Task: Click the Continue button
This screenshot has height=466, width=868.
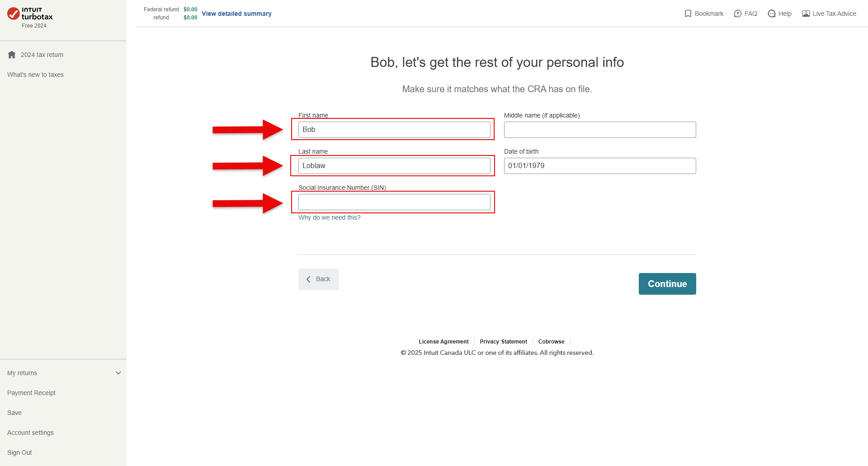Action: pyautogui.click(x=667, y=284)
